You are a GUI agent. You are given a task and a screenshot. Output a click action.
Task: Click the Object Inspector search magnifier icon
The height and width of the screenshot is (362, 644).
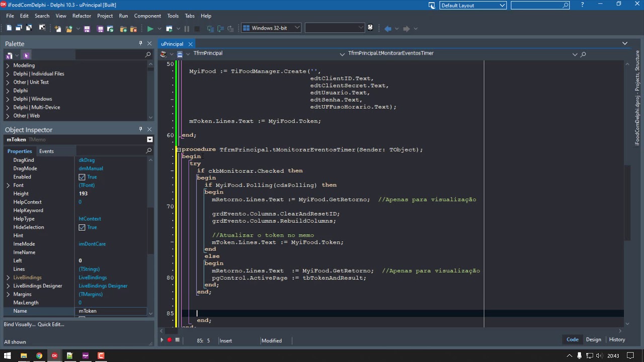point(148,151)
